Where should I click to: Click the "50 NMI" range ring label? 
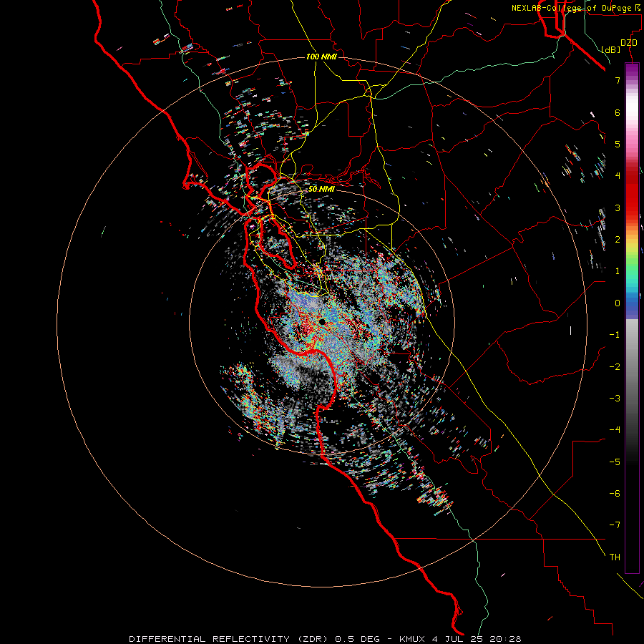[x=321, y=189]
